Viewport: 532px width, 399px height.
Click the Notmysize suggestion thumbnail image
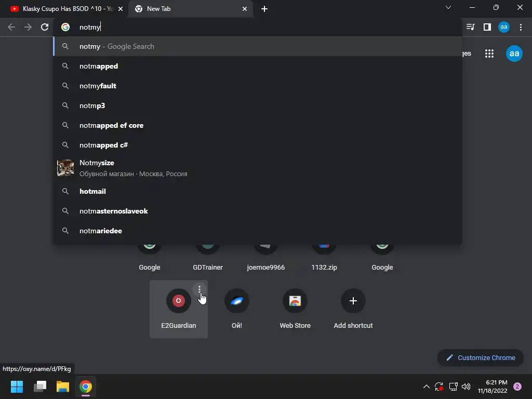coord(65,168)
